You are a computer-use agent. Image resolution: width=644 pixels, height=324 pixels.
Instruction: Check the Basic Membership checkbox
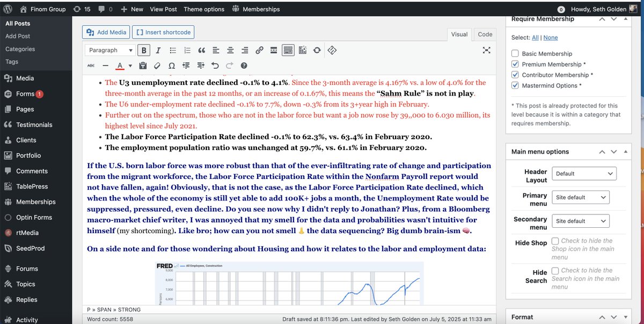(515, 54)
